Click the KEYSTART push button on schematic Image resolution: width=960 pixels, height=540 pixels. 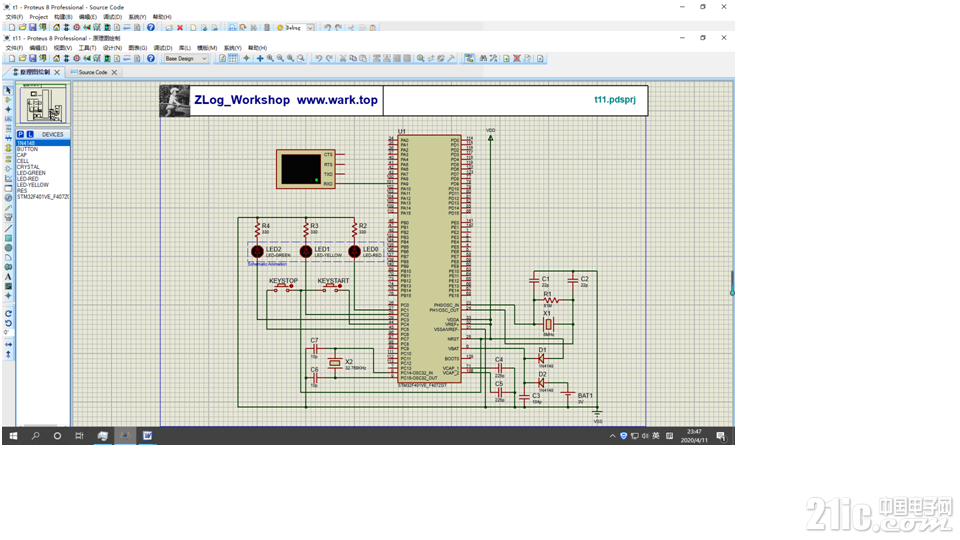pos(333,286)
